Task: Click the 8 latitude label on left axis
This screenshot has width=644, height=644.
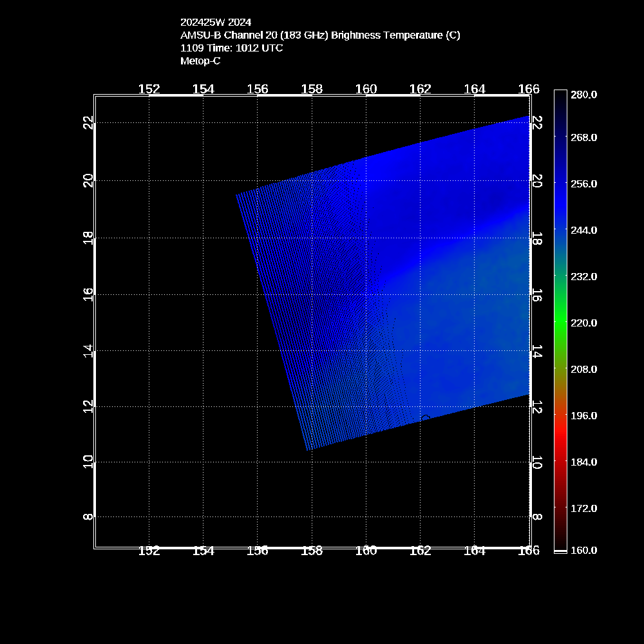Action: point(88,516)
